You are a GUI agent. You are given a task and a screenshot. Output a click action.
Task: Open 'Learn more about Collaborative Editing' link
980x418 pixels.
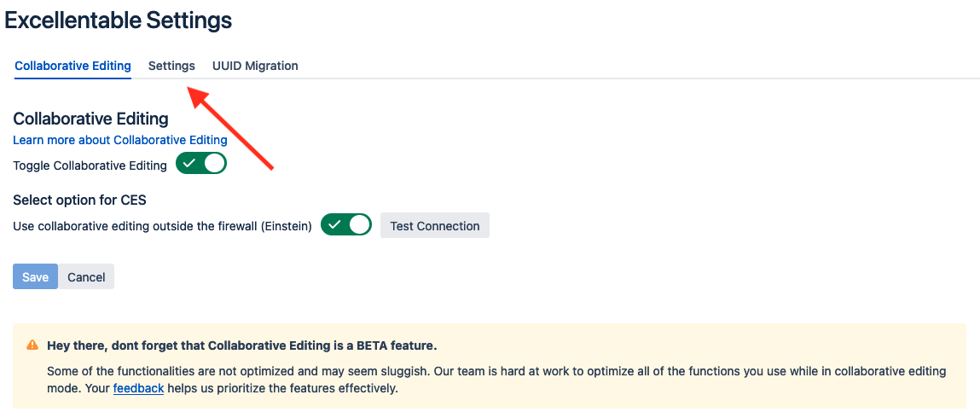pos(120,140)
